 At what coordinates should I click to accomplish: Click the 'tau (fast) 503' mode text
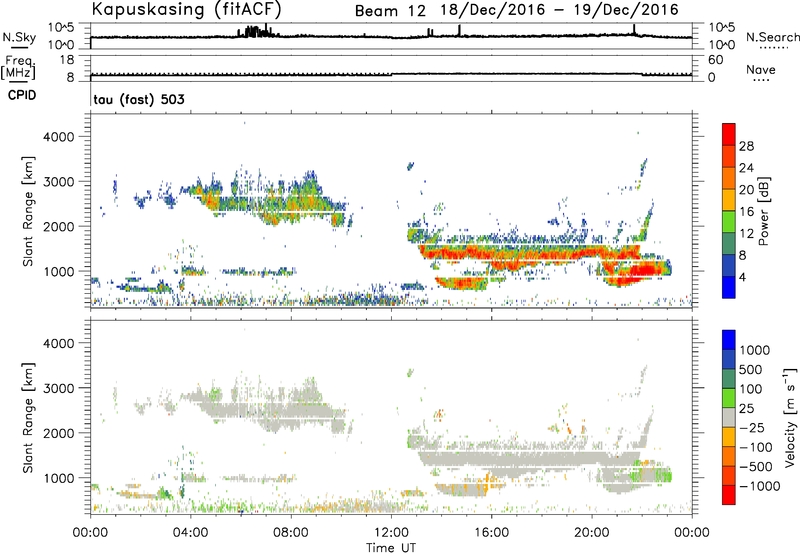pyautogui.click(x=139, y=99)
